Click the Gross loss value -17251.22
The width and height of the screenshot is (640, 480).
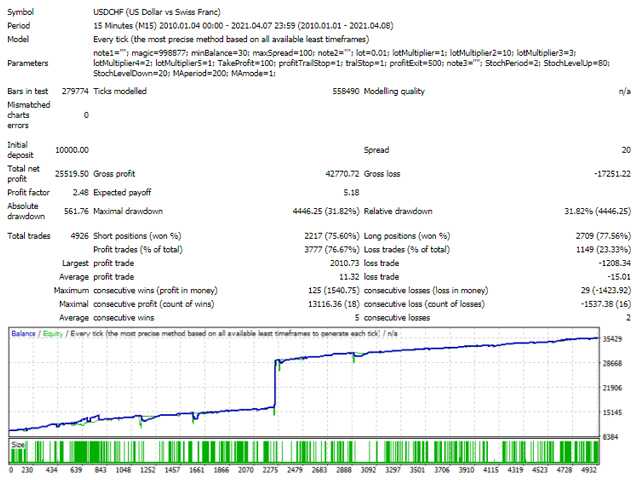(x=608, y=173)
